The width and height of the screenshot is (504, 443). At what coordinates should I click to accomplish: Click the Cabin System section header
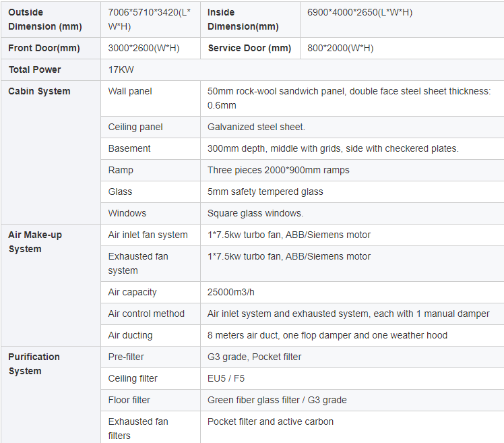click(39, 91)
